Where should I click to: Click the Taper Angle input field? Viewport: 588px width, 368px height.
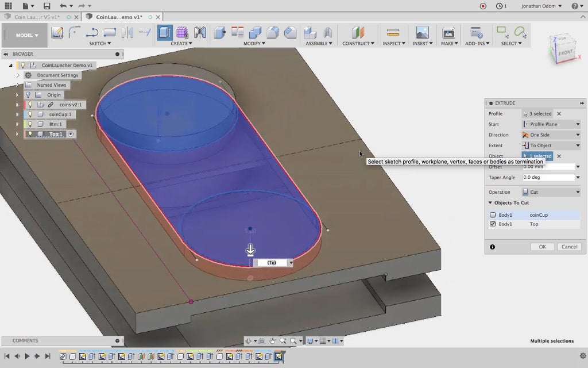pyautogui.click(x=548, y=178)
